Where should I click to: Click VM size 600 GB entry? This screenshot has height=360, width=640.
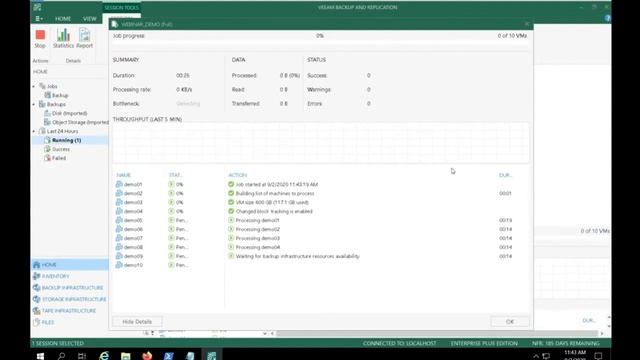272,202
